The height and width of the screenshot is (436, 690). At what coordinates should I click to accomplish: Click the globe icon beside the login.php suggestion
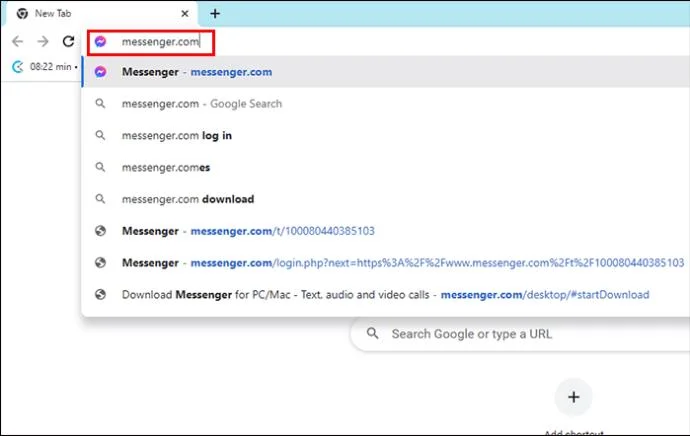[x=100, y=263]
